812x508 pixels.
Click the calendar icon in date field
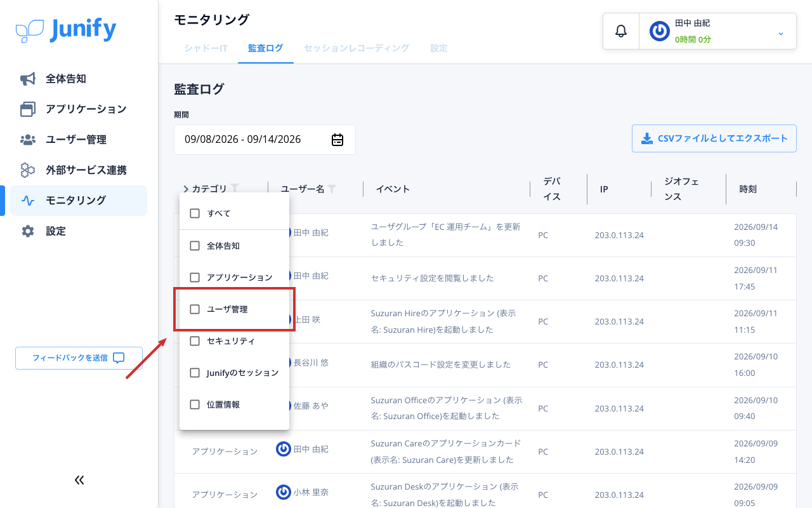tap(337, 140)
